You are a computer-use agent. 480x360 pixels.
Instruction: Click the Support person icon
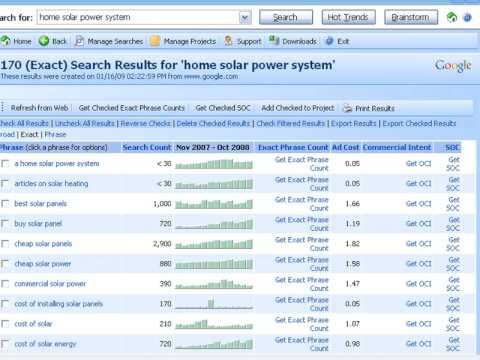228,41
